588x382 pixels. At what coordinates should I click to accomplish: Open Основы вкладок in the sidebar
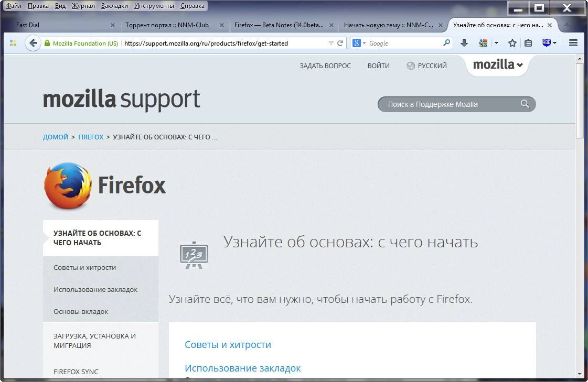(81, 312)
